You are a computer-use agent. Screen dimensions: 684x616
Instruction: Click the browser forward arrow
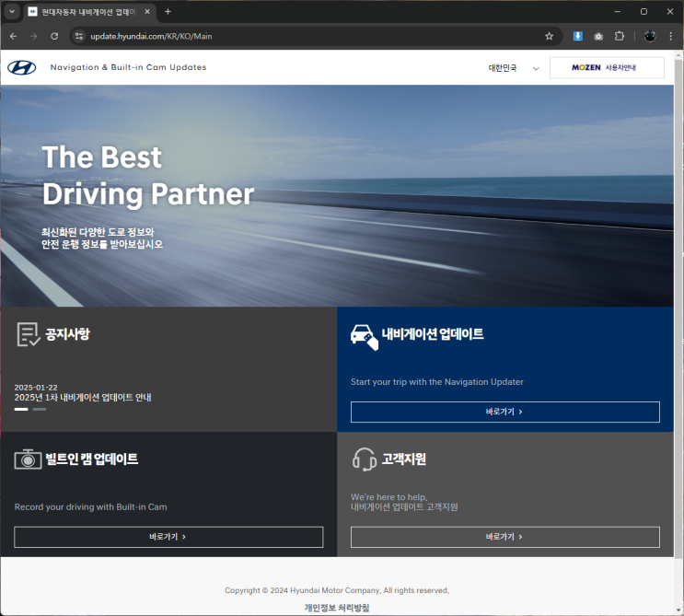tap(33, 36)
